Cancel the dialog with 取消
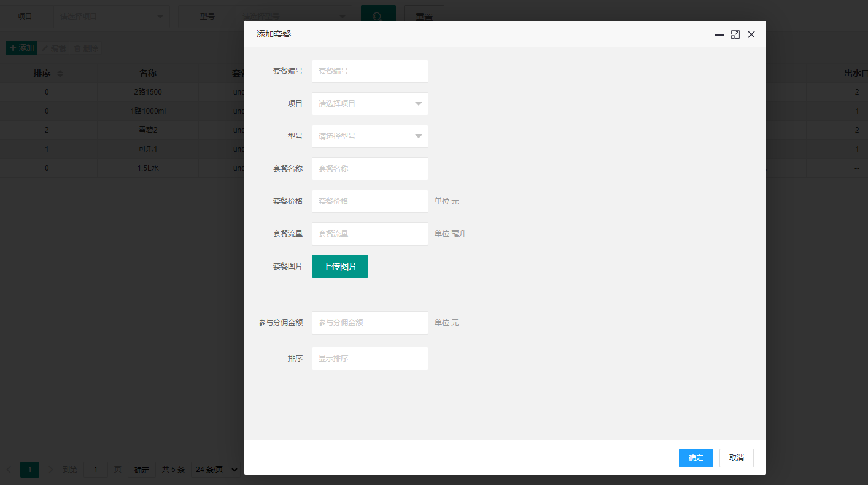 (737, 458)
